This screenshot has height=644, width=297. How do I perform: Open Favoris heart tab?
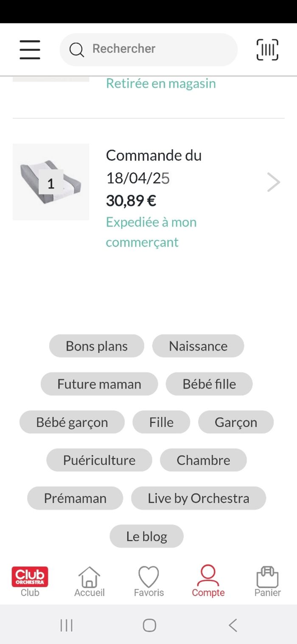point(148,581)
